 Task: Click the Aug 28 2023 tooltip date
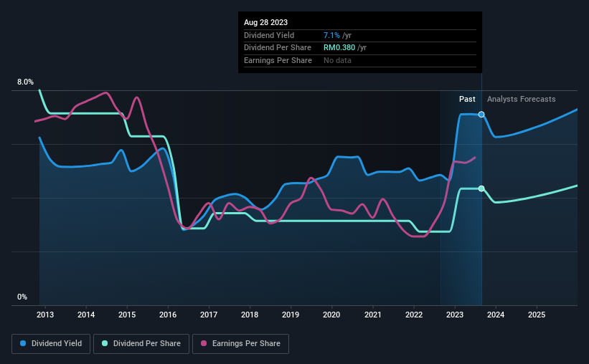(x=265, y=22)
